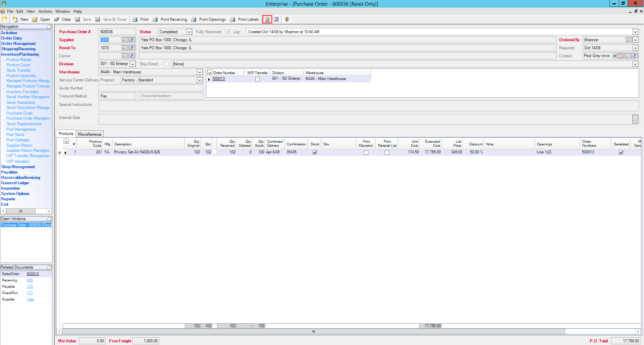Open the Status dropdown
The width and height of the screenshot is (644, 345).
189,32
